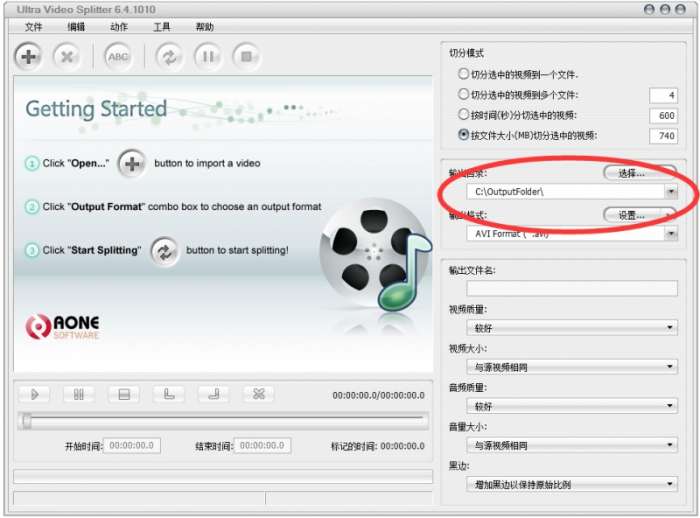Viewport: 700px width, 518px height.
Task: Select 切分选中的视频到一个文件 radio option
Action: [463, 74]
